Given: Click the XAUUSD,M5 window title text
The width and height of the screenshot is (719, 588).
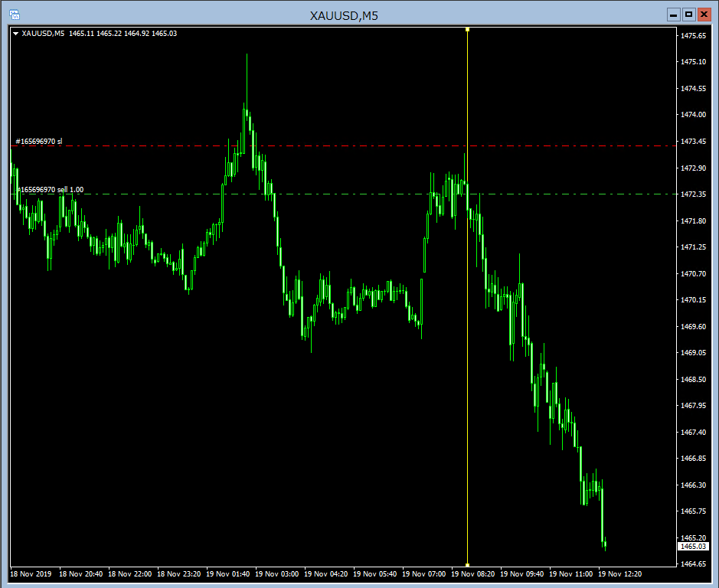Looking at the screenshot, I should (x=344, y=15).
